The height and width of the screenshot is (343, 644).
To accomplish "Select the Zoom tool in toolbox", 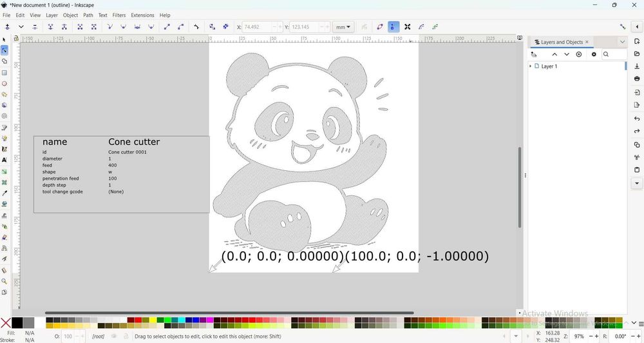I will coord(4,281).
